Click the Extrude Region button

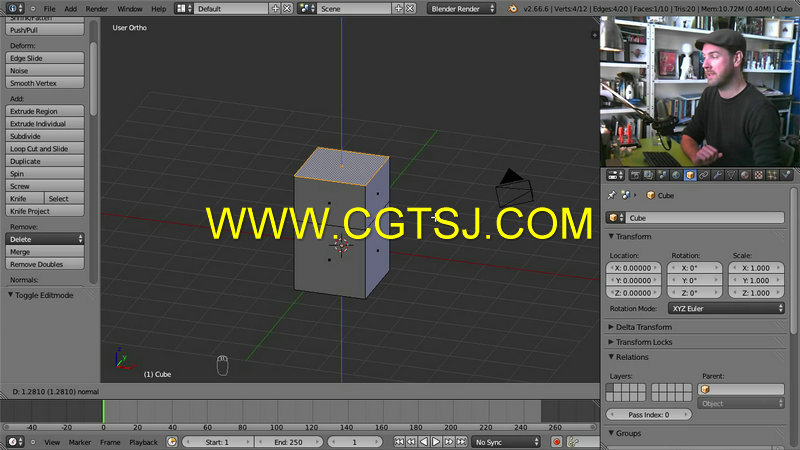pos(45,111)
